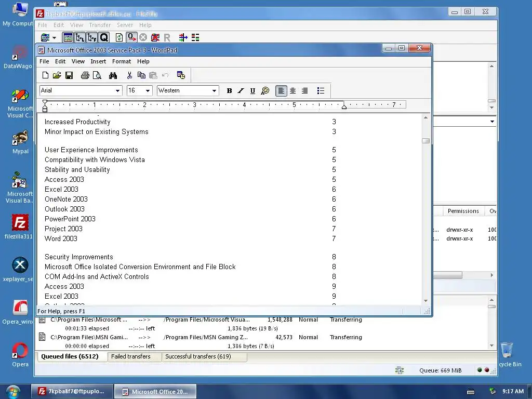The image size is (532, 399).
Task: Toggle FileZilla transfer queue display
Action: click(104, 37)
